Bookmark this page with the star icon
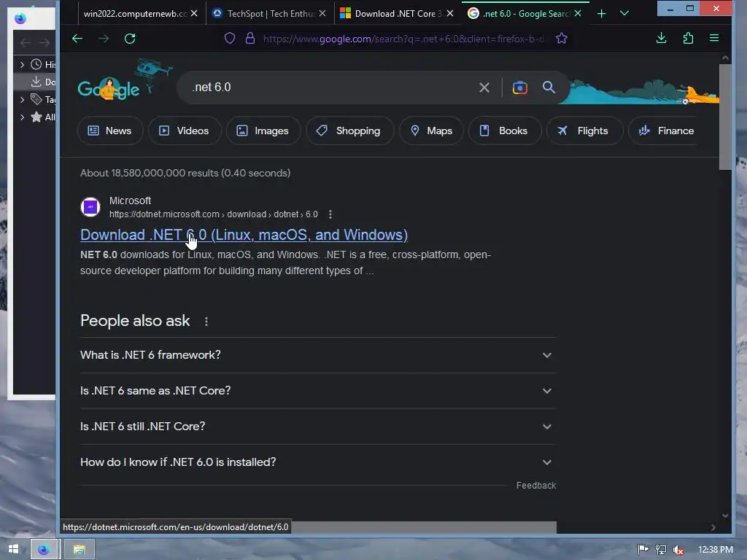747x560 pixels. (562, 39)
